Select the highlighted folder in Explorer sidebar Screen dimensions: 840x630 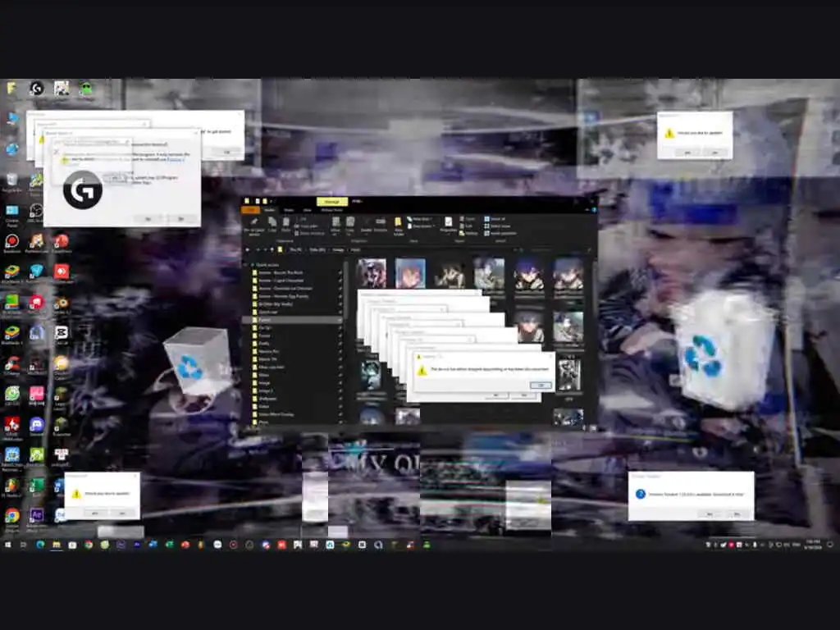click(x=293, y=320)
